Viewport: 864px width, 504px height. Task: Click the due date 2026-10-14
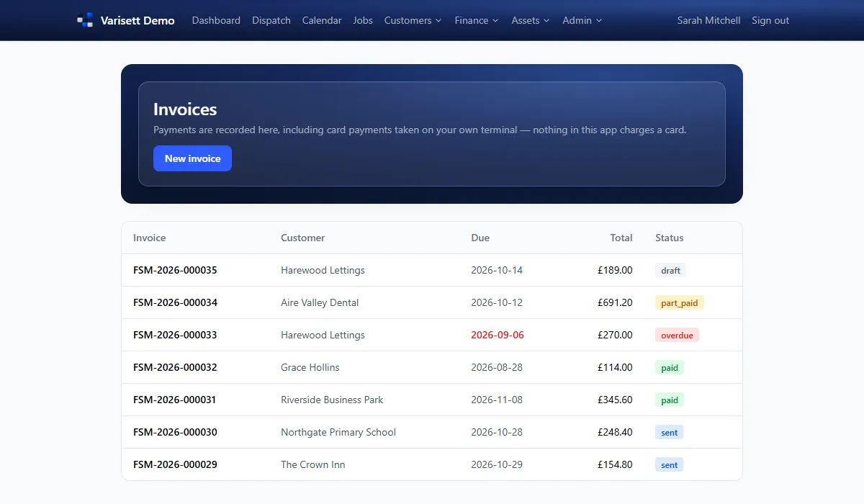point(497,270)
